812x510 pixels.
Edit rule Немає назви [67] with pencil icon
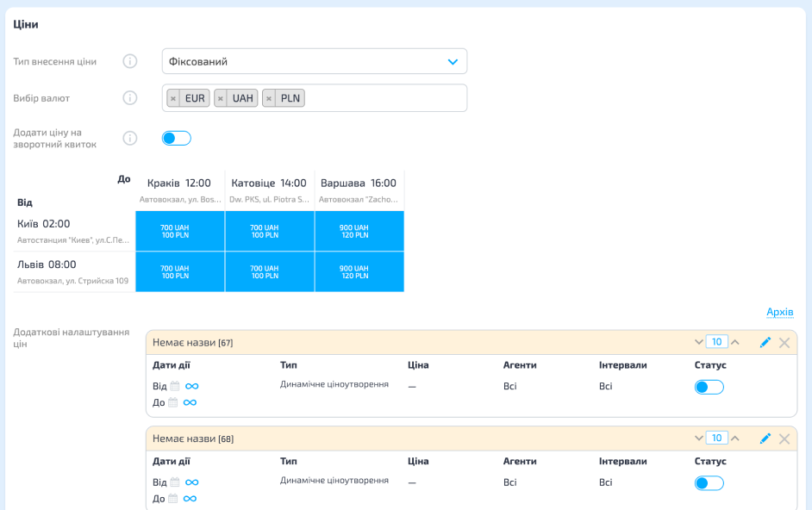[765, 342]
